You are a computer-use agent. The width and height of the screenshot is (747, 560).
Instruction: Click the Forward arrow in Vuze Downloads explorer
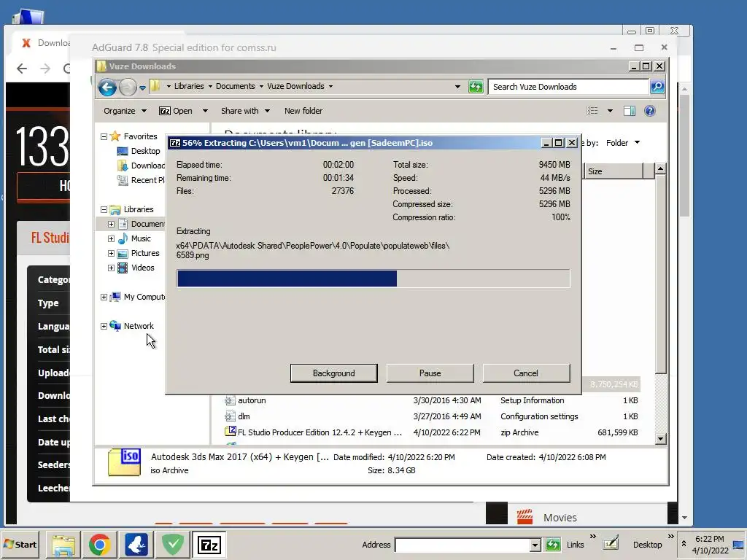click(128, 87)
